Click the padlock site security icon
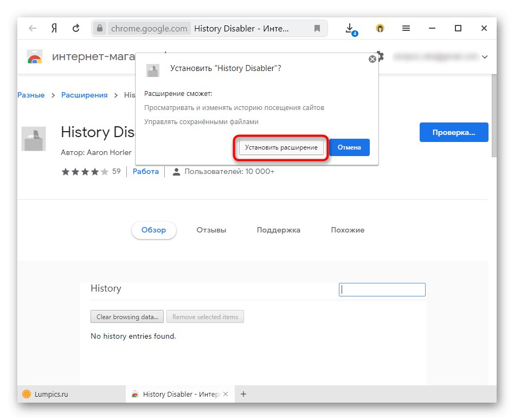This screenshot has width=514, height=420. 99,28
